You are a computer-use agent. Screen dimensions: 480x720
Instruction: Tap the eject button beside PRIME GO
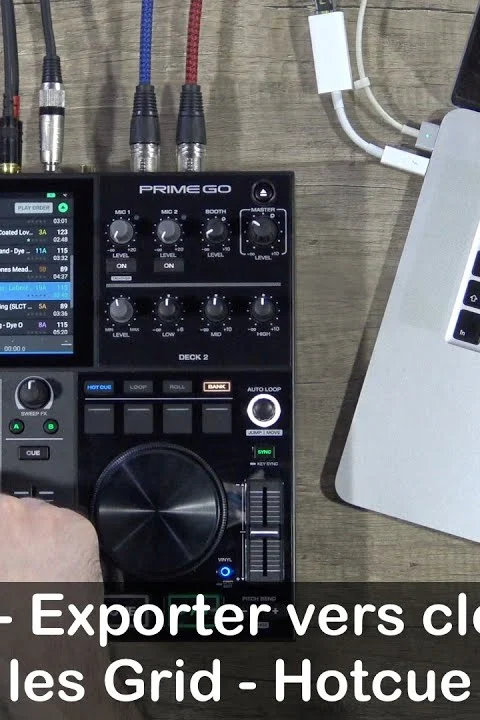pos(263,192)
